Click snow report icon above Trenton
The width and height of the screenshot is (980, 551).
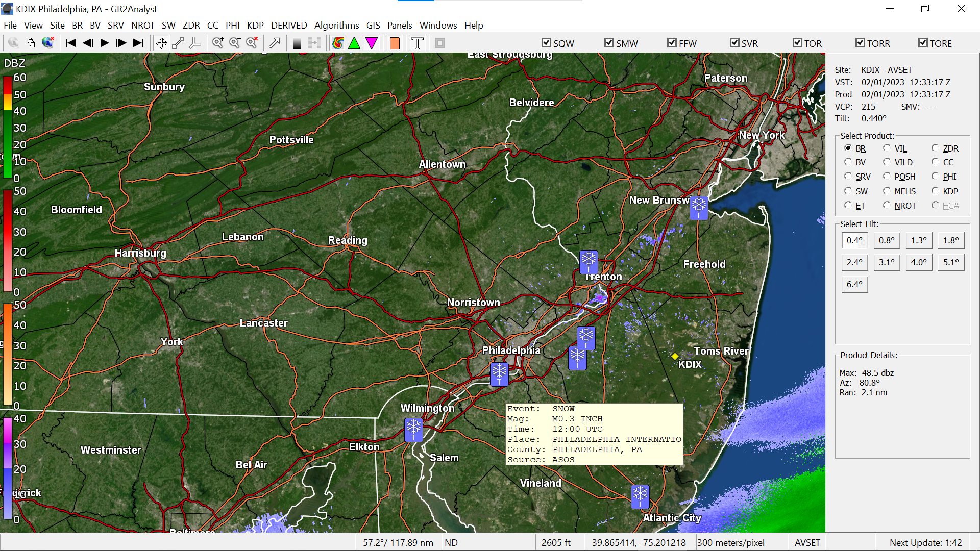(x=589, y=262)
